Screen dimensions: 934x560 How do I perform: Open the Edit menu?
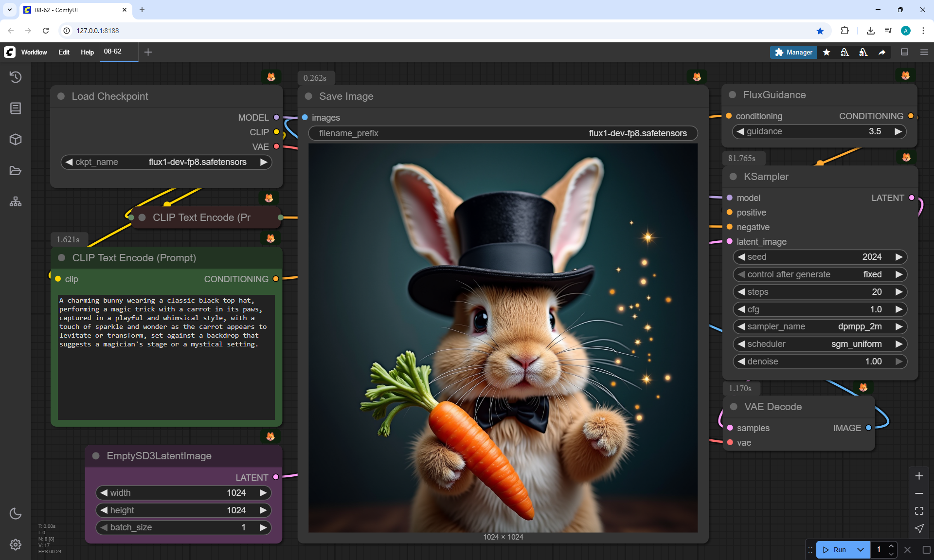[64, 52]
